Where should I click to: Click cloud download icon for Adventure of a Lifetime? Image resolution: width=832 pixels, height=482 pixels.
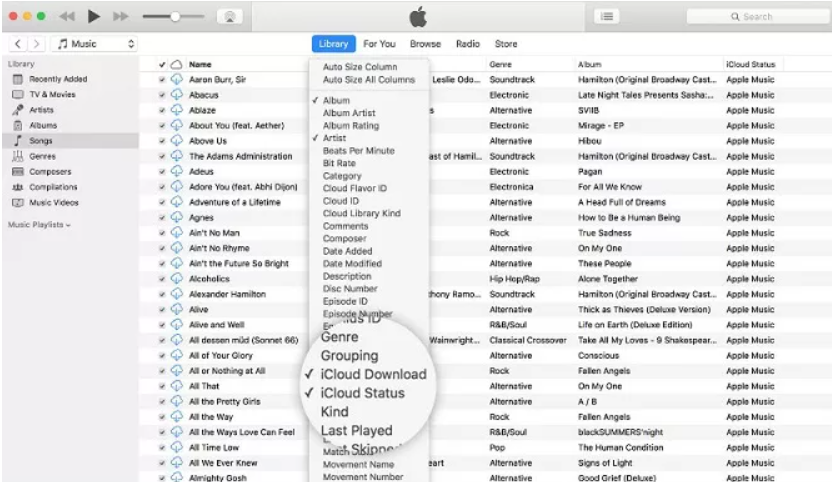(176, 202)
